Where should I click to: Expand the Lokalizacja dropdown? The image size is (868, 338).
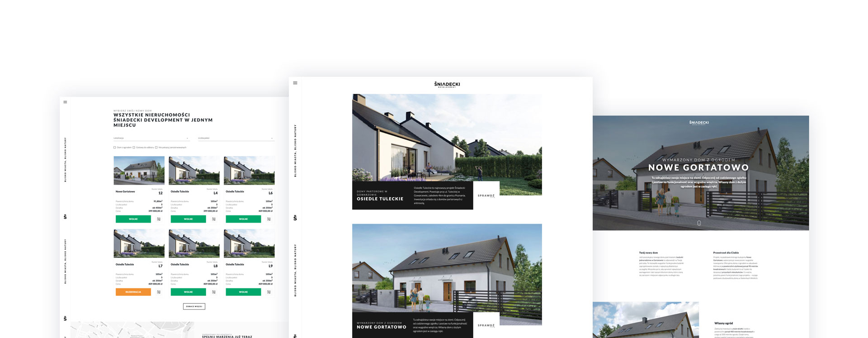[151, 138]
